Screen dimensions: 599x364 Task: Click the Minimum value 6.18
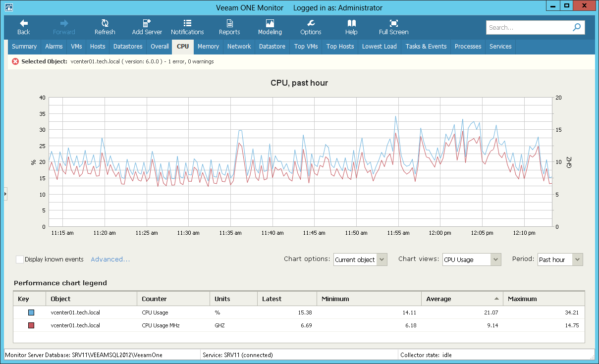(411, 325)
